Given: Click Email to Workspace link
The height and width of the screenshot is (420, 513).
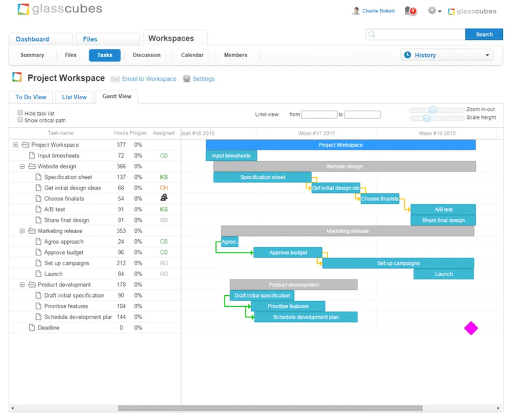Looking at the screenshot, I should [149, 79].
